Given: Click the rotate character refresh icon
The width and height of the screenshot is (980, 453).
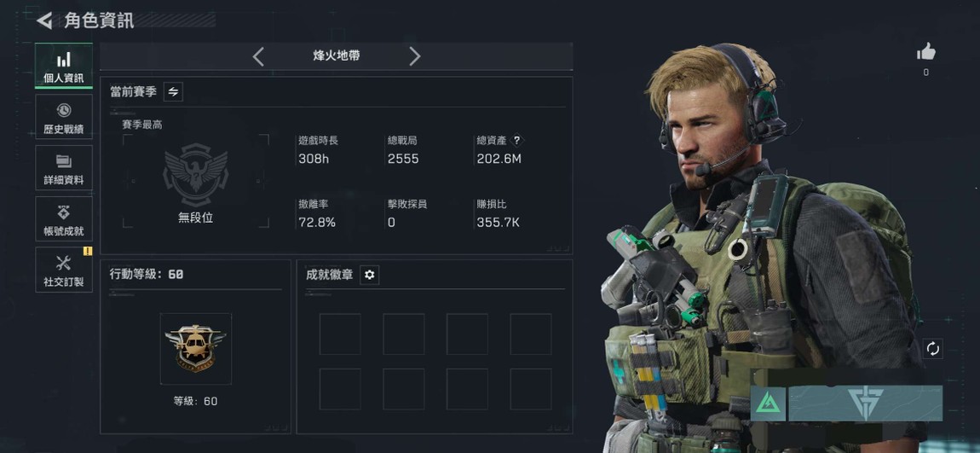Looking at the screenshot, I should [x=932, y=349].
